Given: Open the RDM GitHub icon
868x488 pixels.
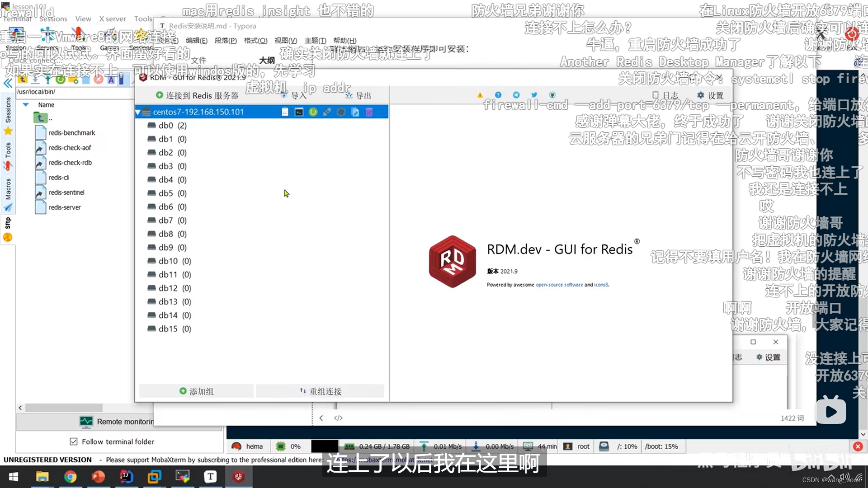Looking at the screenshot, I should (552, 95).
